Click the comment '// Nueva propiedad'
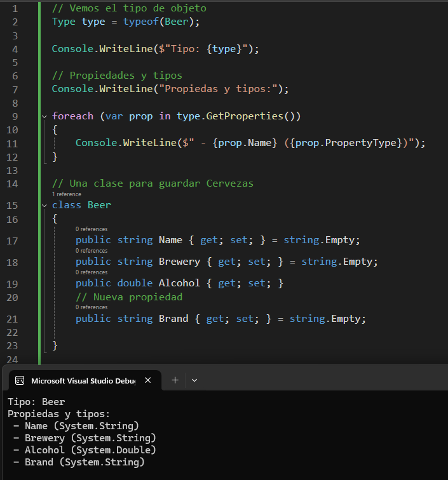The height and width of the screenshot is (480, 448). point(129,297)
